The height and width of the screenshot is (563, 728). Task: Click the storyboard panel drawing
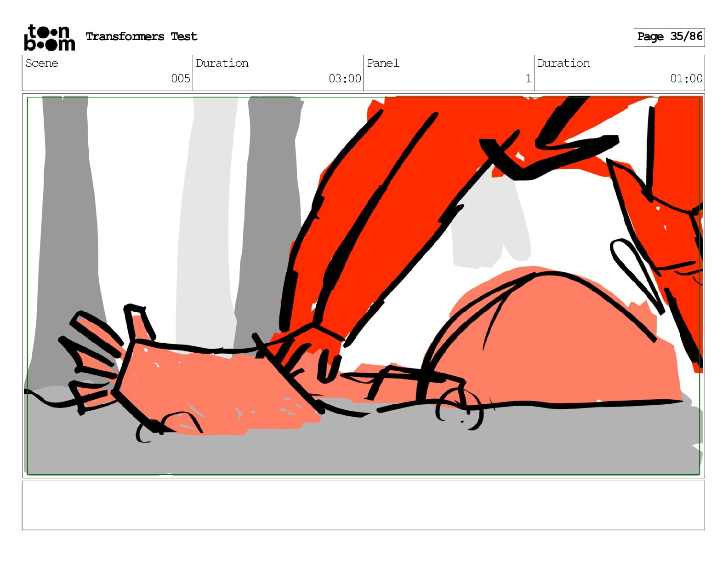364,286
